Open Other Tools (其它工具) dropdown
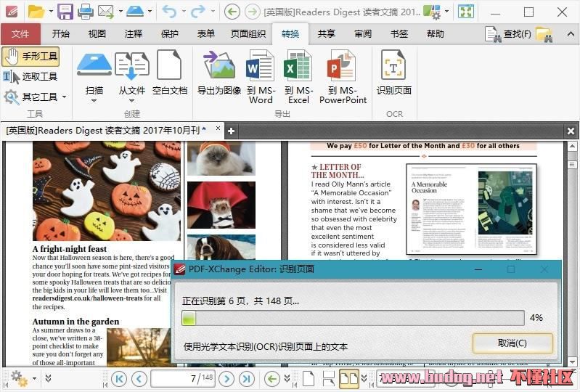Image resolution: width=580 pixels, height=392 pixels. coord(64,97)
